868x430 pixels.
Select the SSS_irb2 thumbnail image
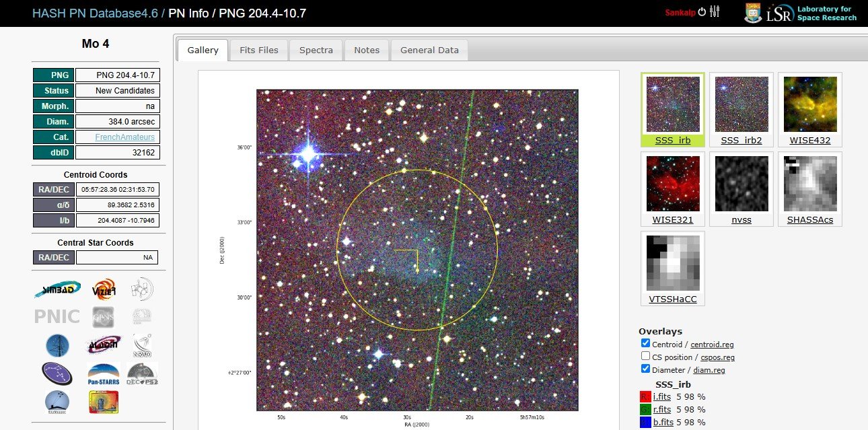742,104
